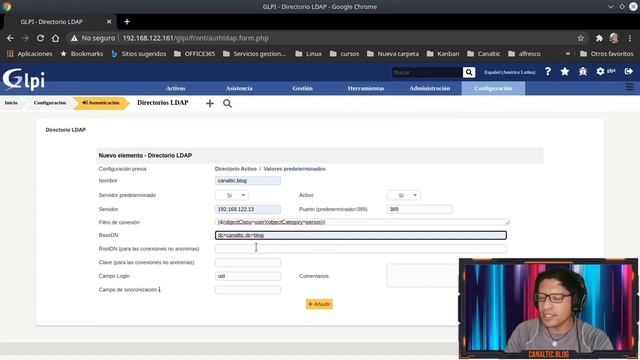The image size is (640, 360).
Task: Open the Chrome profile avatar
Action: pyautogui.click(x=614, y=38)
